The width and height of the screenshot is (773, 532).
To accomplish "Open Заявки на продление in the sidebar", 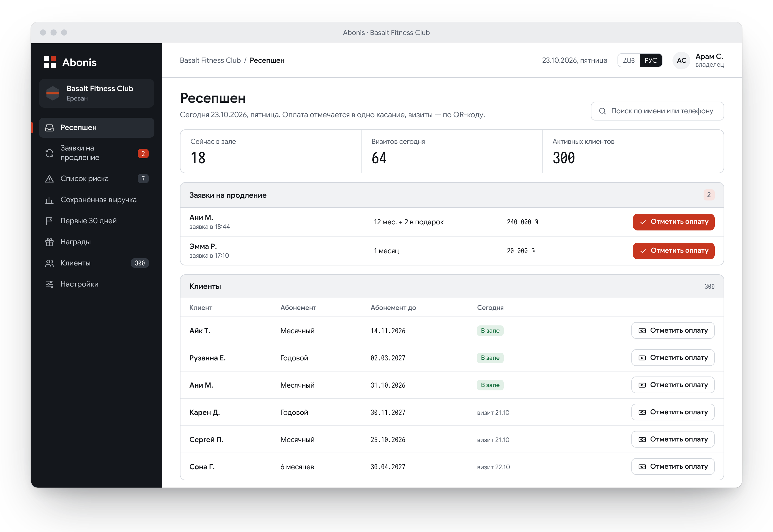I will point(97,153).
